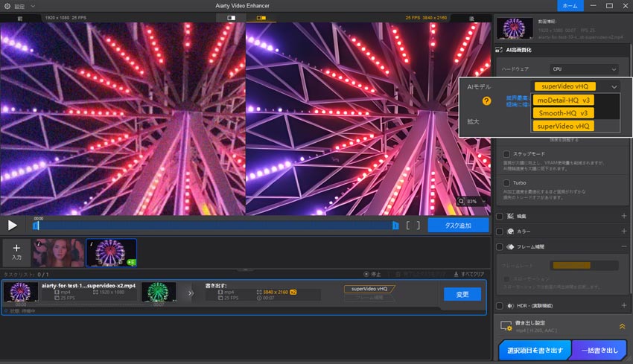Image resolution: width=633 pixels, height=364 pixels.
Task: Enable the Turbo checkbox
Action: point(506,183)
